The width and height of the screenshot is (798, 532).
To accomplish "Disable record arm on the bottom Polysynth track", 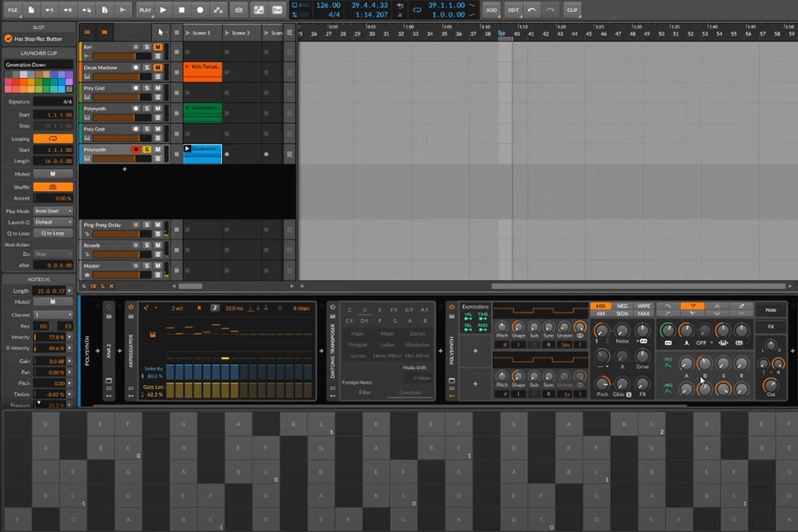I will 135,150.
